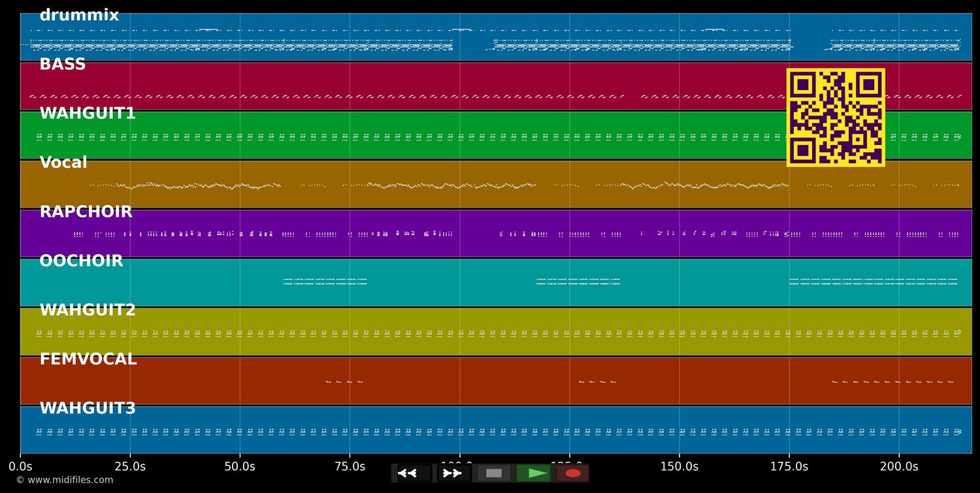Select the WAHGUIT2 track name
This screenshot has height=493, width=980.
tap(88, 310)
